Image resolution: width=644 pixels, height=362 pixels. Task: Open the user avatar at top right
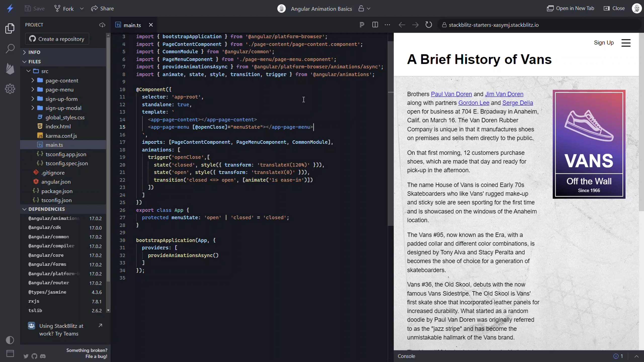(x=637, y=8)
